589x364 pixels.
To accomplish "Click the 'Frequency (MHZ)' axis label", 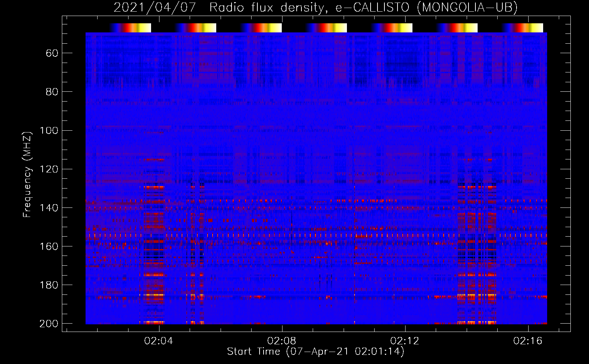I will 27,174.
